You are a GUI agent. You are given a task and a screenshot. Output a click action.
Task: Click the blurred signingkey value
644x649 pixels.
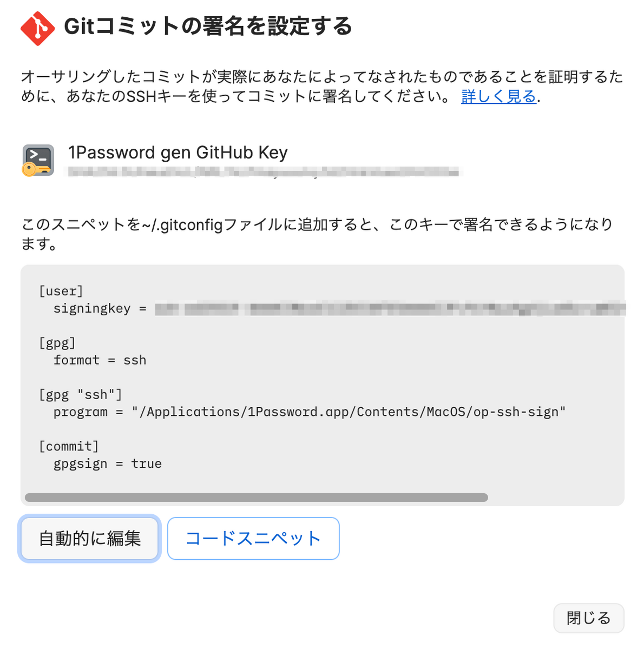click(379, 308)
